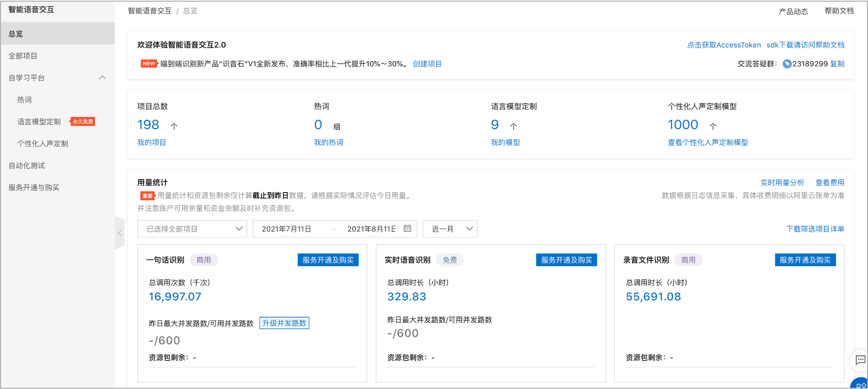Select 总览 in the sidebar

coord(58,34)
